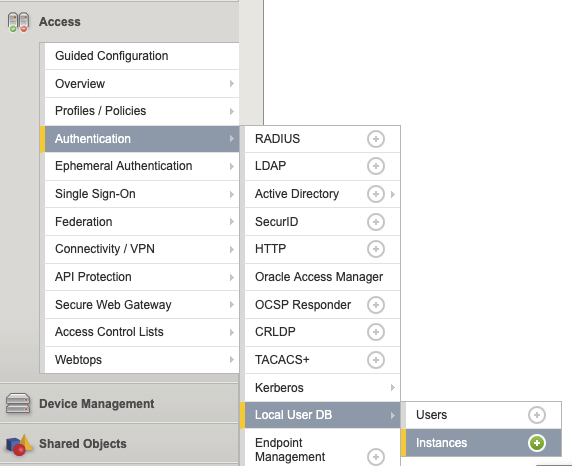Expand the Access section header

pyautogui.click(x=120, y=22)
